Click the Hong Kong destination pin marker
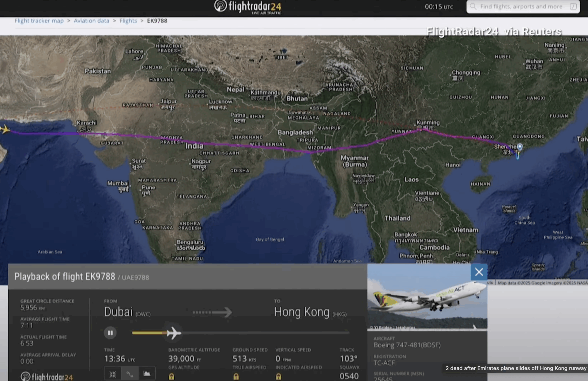The width and height of the screenshot is (588, 381). coord(520,147)
